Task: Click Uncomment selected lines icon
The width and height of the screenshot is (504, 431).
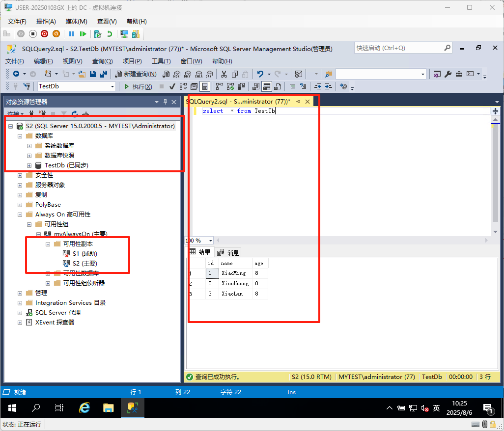Action: pyautogui.click(x=303, y=86)
